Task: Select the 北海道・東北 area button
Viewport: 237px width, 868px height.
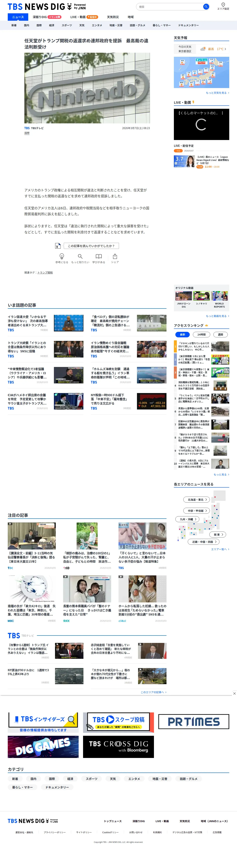Action: 197,500
